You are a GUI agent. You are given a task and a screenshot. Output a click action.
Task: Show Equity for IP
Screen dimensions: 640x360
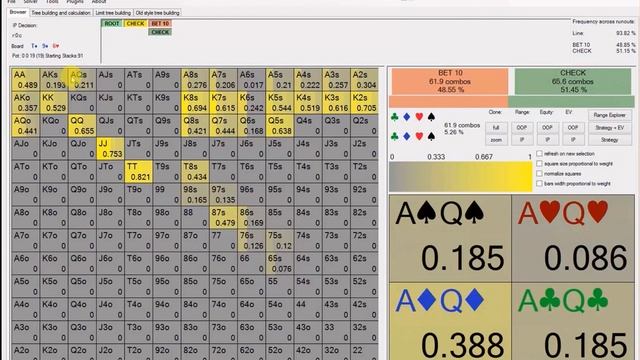pos(547,140)
